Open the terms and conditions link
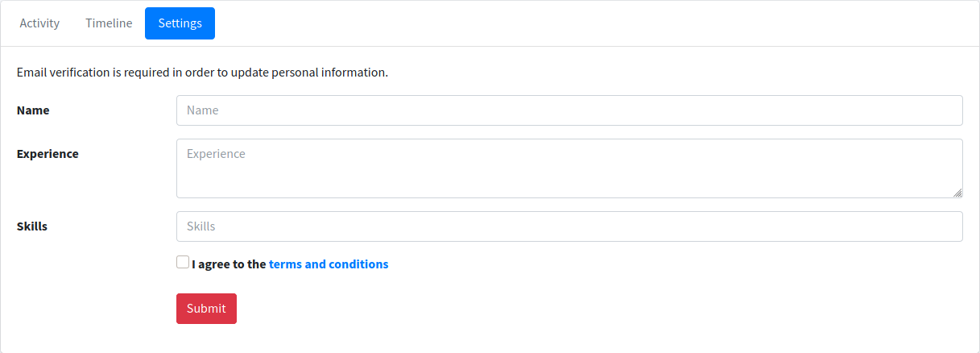Viewport: 980px width, 353px height. tap(329, 264)
